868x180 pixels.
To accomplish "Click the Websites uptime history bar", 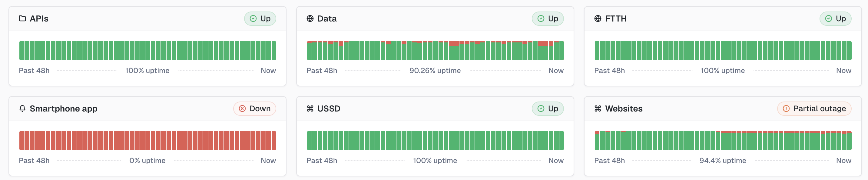I will click(723, 141).
